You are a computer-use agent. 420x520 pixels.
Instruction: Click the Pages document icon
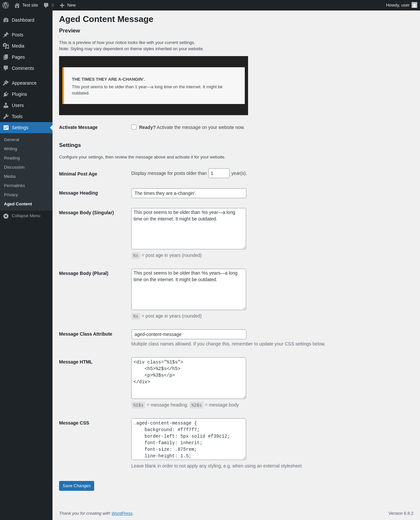6,57
